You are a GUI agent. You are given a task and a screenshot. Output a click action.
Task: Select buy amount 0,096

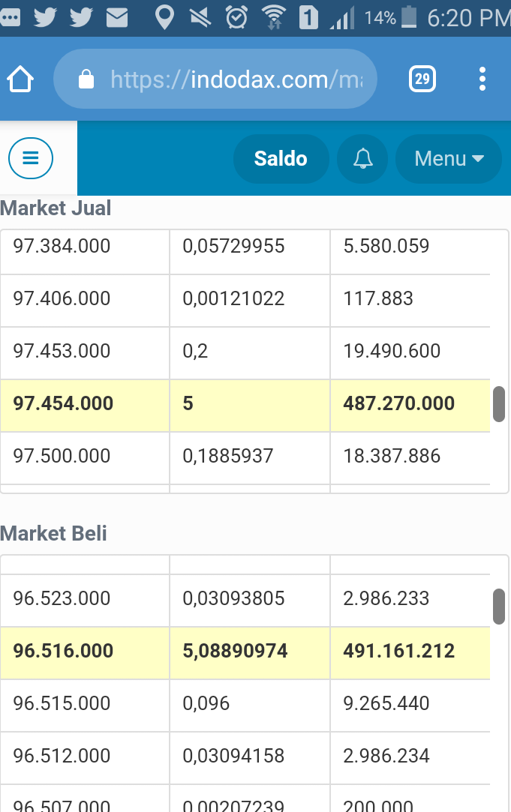206,704
